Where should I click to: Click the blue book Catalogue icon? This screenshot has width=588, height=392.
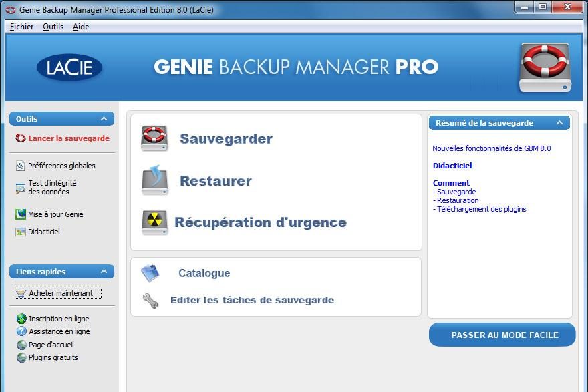(150, 273)
